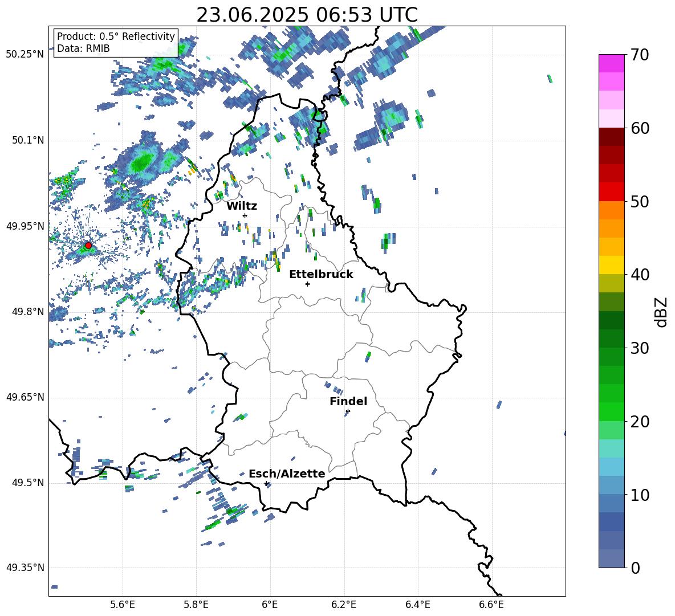Click the Wiltz station cross marker
The image size is (675, 616).
pos(245,215)
